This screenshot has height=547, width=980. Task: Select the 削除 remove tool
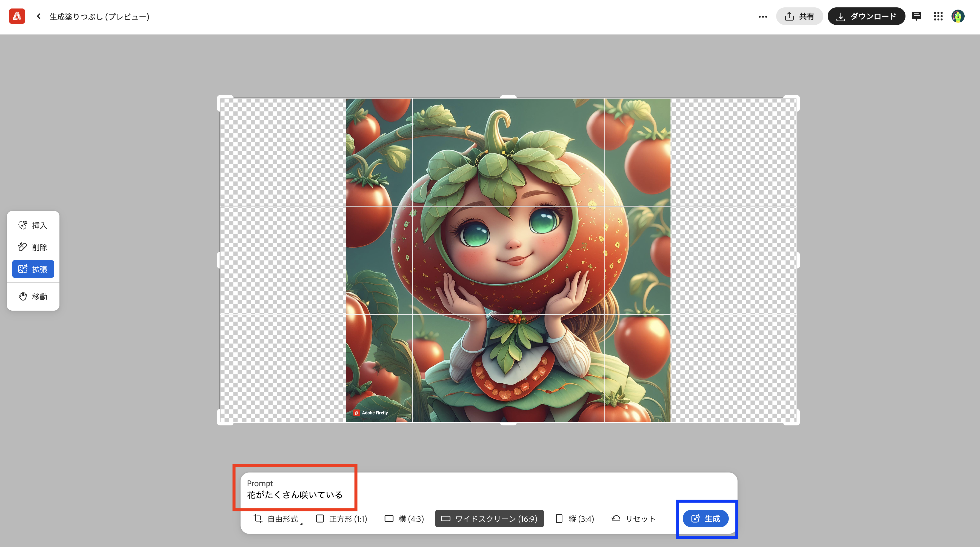33,247
